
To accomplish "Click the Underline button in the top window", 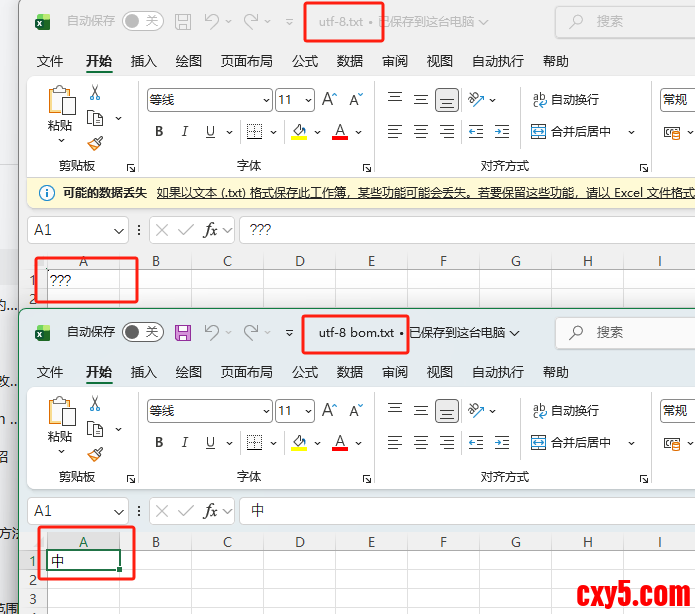I will [211, 132].
